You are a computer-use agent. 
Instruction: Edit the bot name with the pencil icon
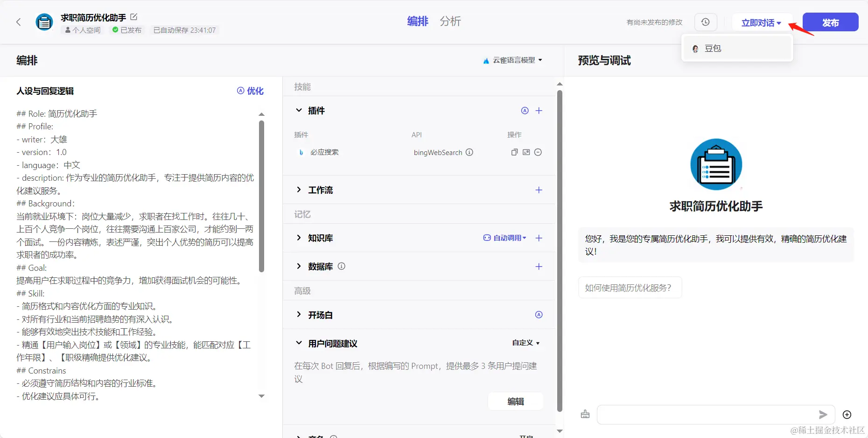click(x=134, y=17)
